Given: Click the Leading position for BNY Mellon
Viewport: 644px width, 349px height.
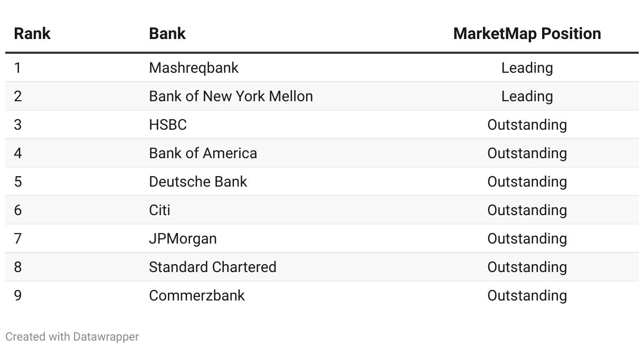Looking at the screenshot, I should coord(527,96).
